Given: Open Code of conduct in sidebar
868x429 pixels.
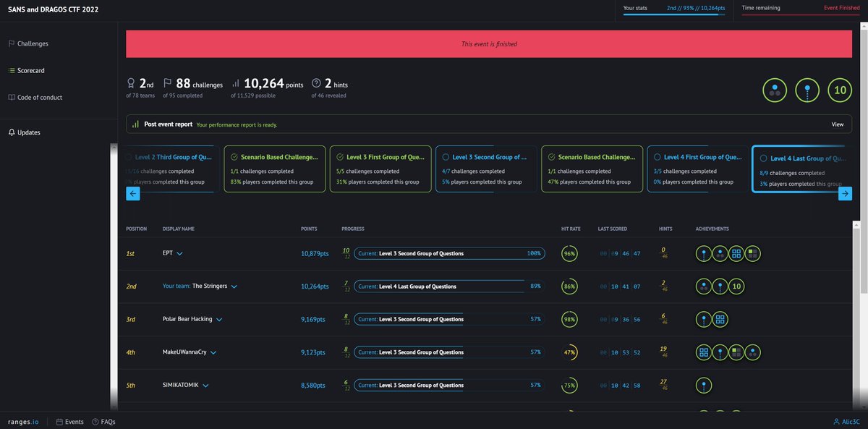Looking at the screenshot, I should (34, 98).
